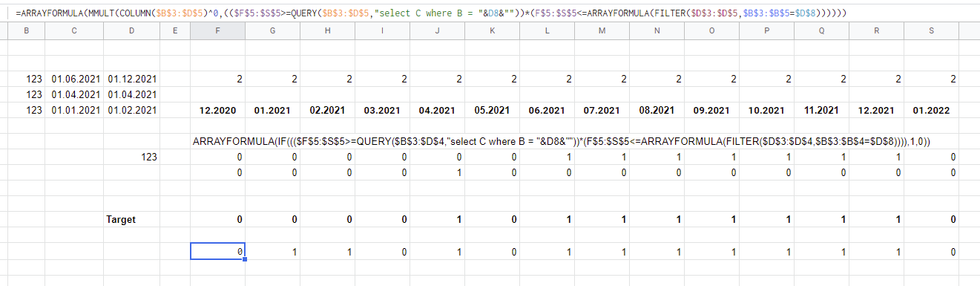Viewport: 980px width, 286px height.
Task: Click the 123 row's value under 01.2022
Action: (x=932, y=157)
